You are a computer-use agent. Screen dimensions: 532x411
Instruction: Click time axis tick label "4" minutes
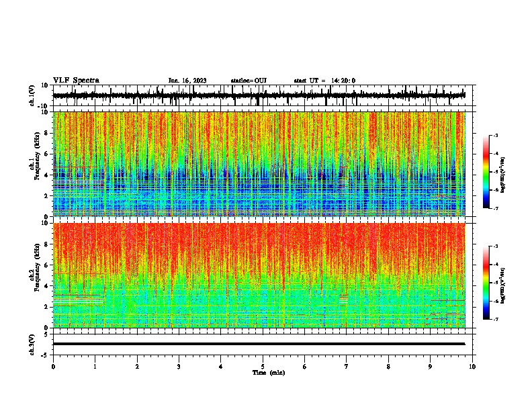click(x=221, y=367)
